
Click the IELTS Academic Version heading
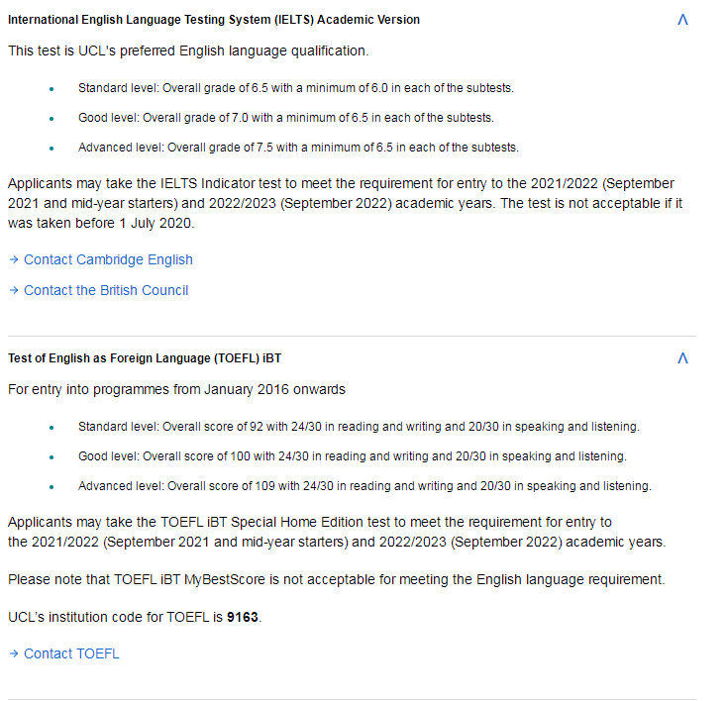[214, 20]
